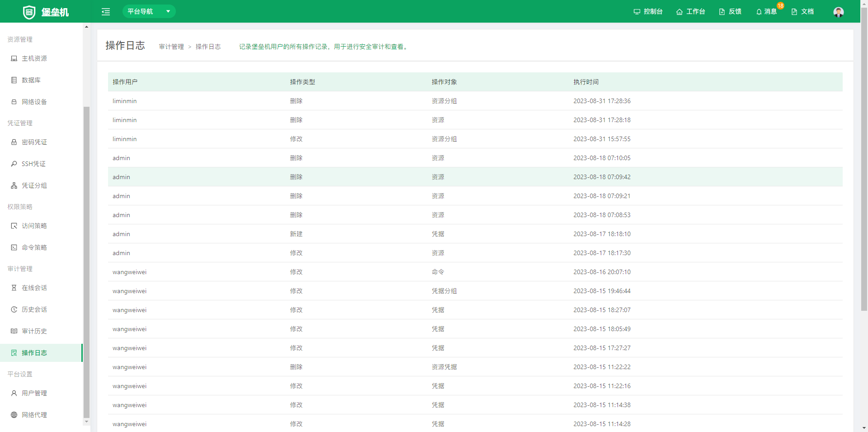
Task: Click the 审计管理 breadcrumb link
Action: click(x=171, y=47)
